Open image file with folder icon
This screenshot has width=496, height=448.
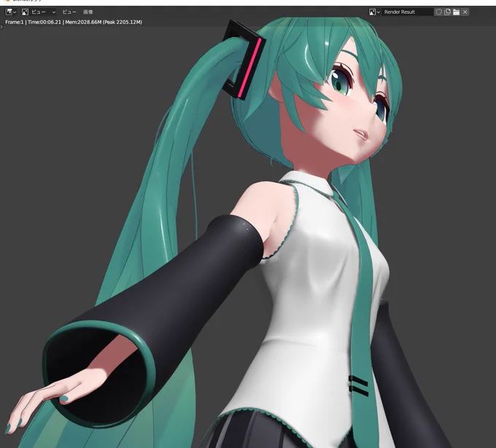[x=456, y=12]
